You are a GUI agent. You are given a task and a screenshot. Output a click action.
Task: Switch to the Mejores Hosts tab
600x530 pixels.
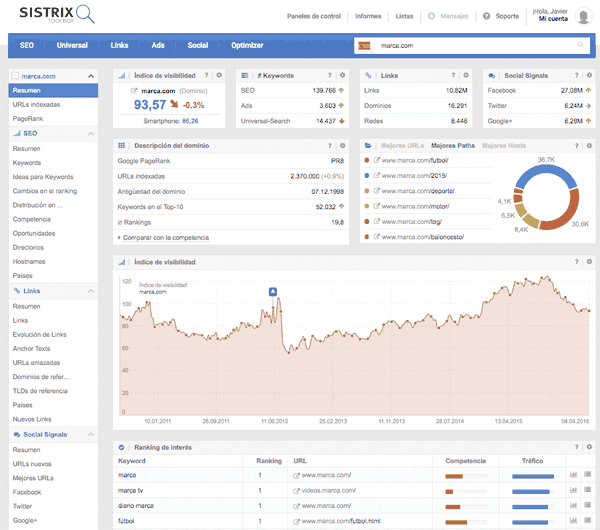pos(503,145)
